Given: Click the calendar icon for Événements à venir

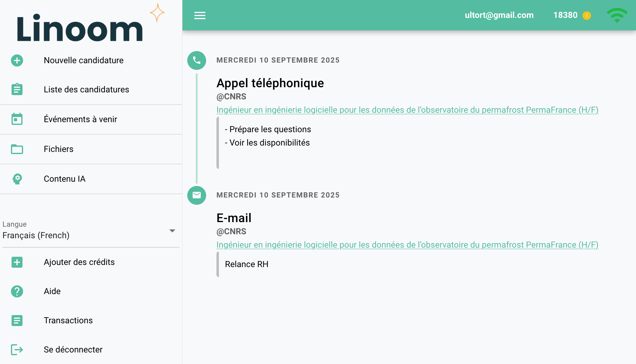Looking at the screenshot, I should 17,119.
